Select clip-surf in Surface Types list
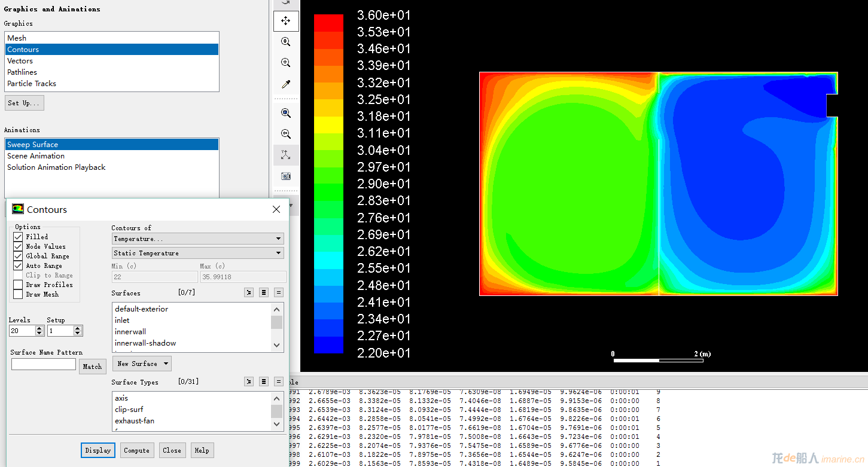 pyautogui.click(x=191, y=410)
